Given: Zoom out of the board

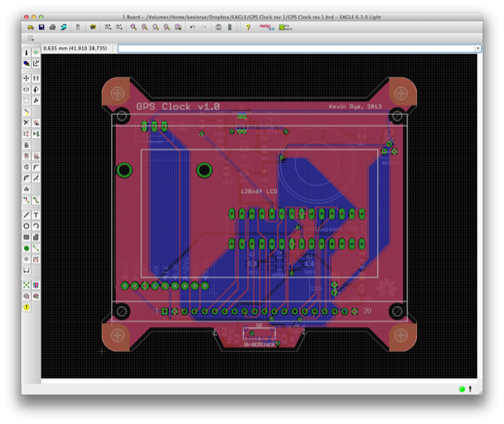Looking at the screenshot, I should click(x=155, y=28).
